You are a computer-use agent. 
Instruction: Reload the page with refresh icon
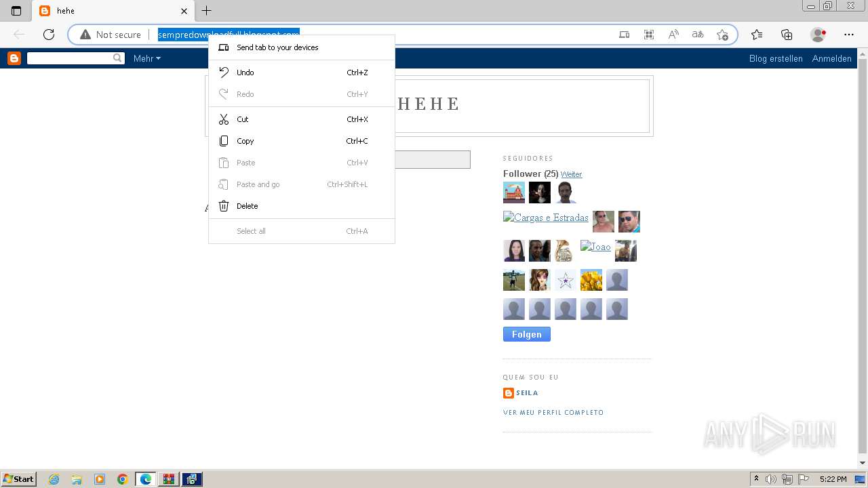(49, 35)
